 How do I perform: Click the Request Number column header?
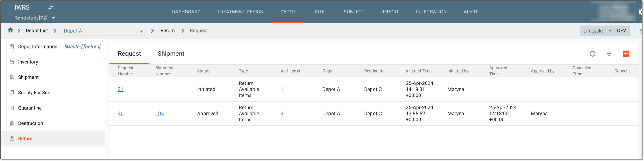125,71
